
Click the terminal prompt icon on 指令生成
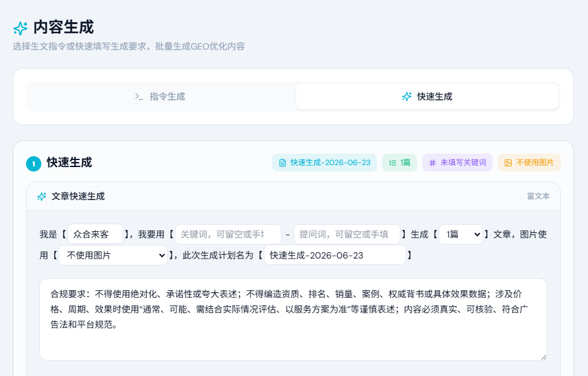139,97
